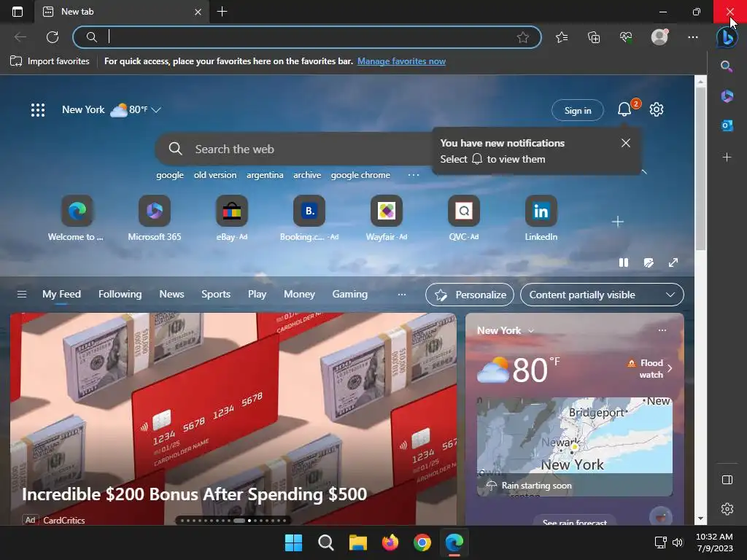This screenshot has height=560, width=747.
Task: Refresh the page with reload icon
Action: point(53,37)
